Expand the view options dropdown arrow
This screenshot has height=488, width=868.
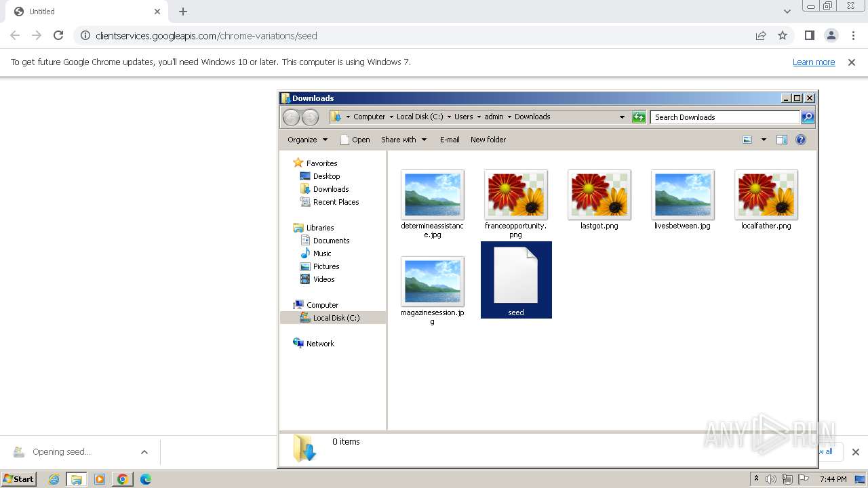coord(764,140)
